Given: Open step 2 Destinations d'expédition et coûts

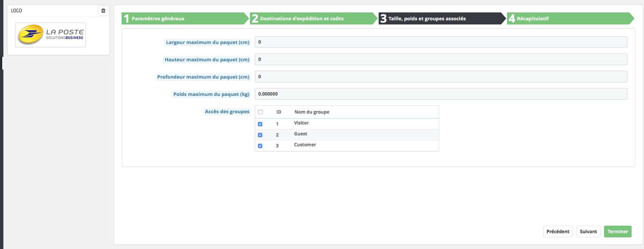Looking at the screenshot, I should tap(314, 18).
